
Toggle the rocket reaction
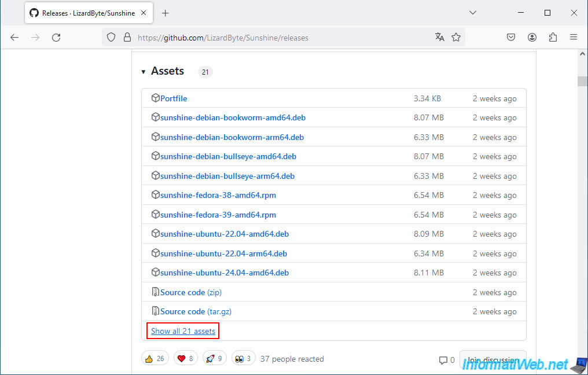214,359
